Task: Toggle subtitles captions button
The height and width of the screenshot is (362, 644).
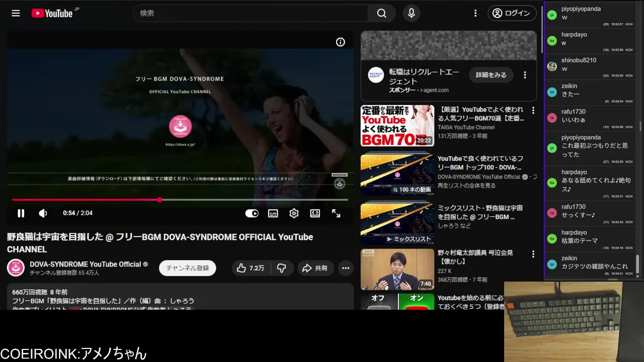Action: [273, 213]
